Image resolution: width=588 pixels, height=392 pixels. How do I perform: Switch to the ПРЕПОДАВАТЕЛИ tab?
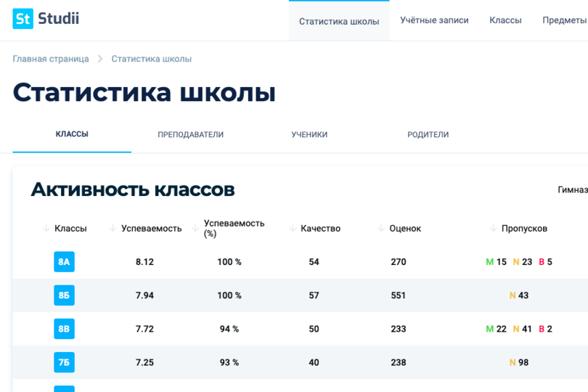[190, 134]
